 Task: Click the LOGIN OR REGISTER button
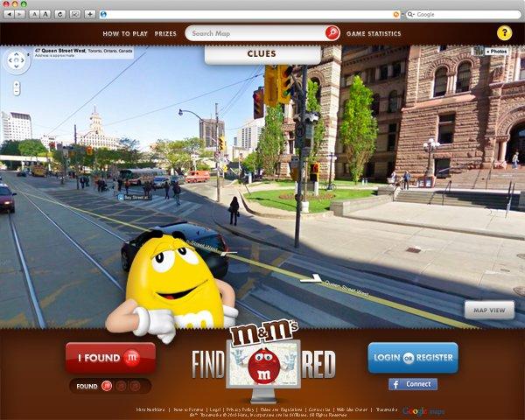click(x=413, y=358)
